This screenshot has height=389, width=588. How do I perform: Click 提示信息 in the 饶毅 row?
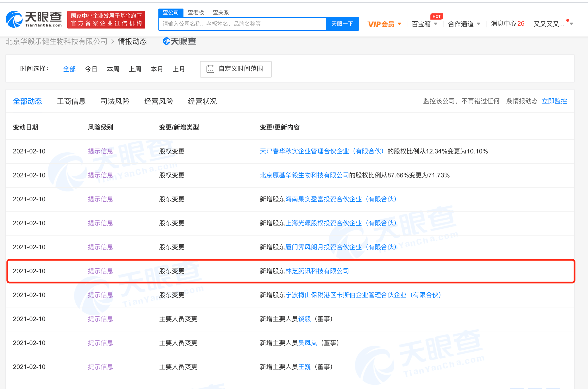[101, 319]
